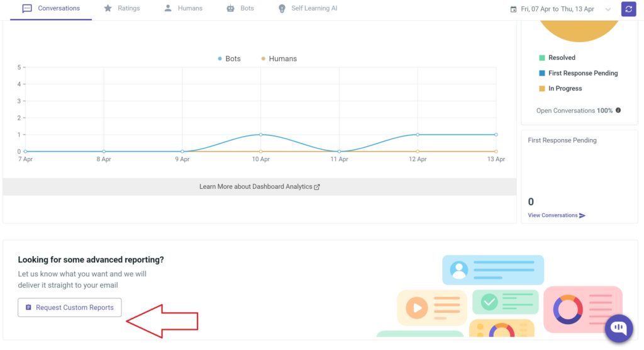Switch to the Humans tab
The image size is (644, 350).
(183, 8)
